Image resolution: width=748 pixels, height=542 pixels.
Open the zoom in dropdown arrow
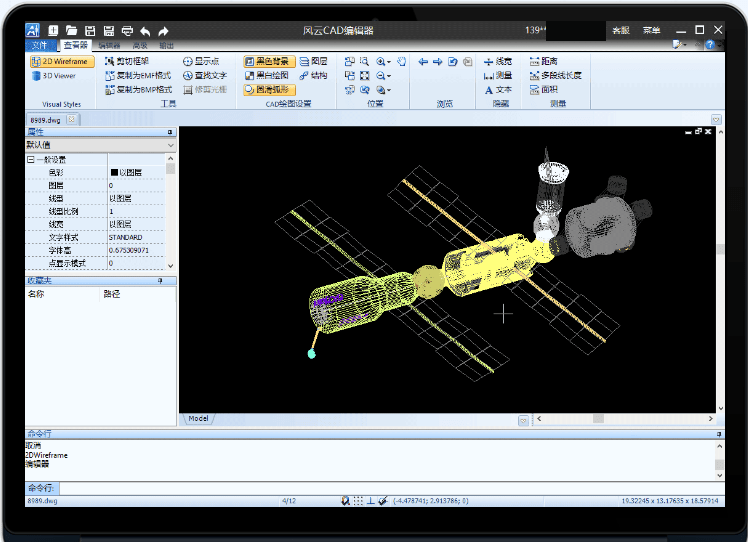389,62
